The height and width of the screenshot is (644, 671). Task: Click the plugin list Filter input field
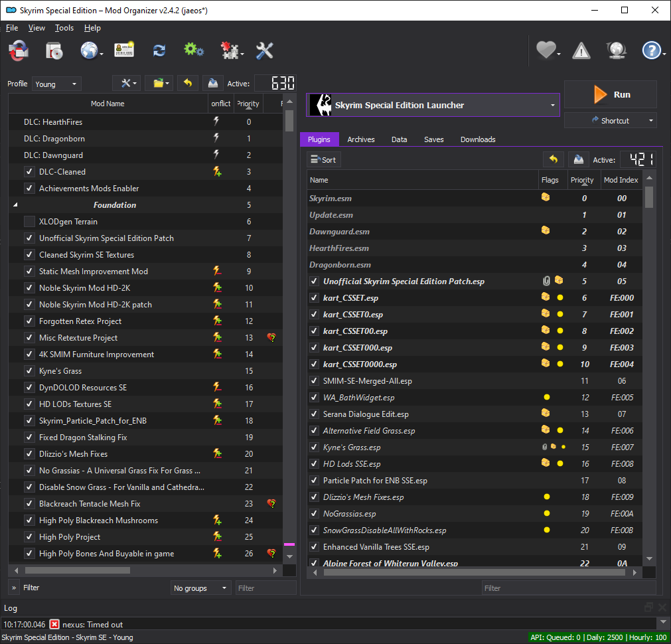click(568, 588)
